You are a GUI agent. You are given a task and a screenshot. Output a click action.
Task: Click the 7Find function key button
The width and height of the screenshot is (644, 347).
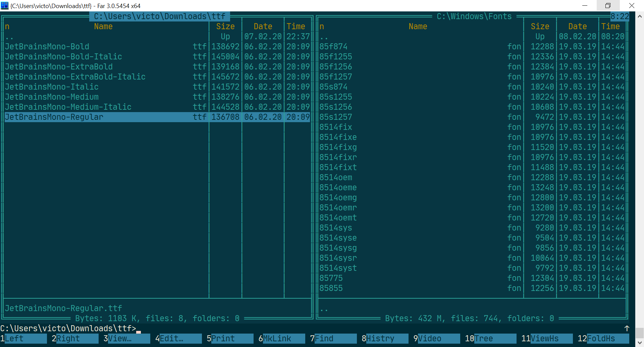point(333,338)
